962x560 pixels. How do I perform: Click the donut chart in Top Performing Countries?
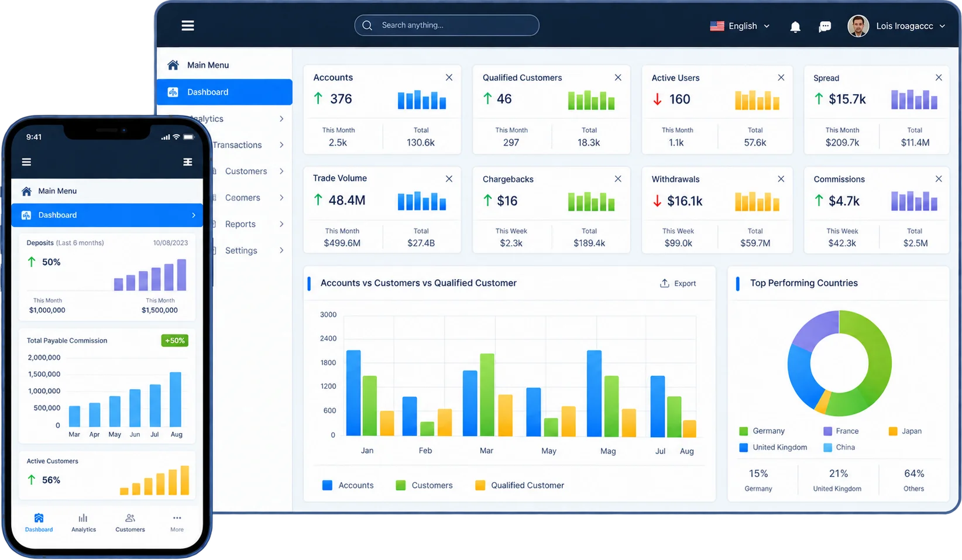(x=839, y=363)
